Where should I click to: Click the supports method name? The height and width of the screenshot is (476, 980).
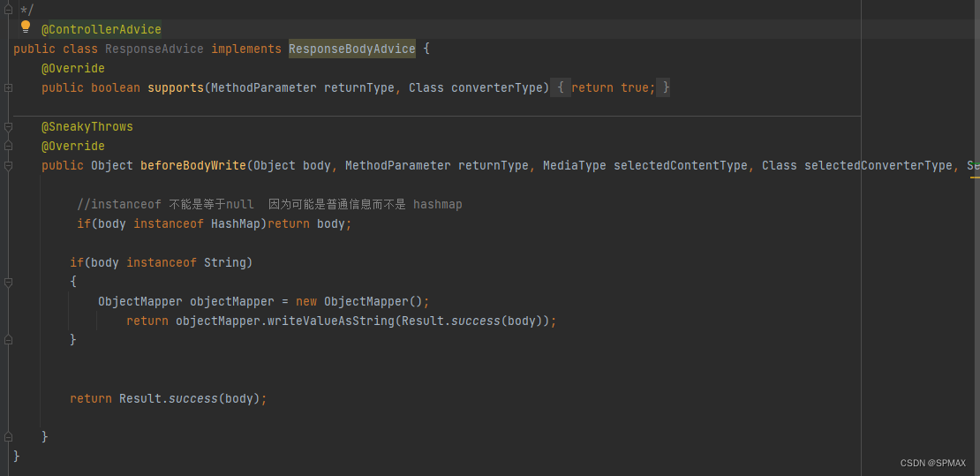pyautogui.click(x=176, y=88)
